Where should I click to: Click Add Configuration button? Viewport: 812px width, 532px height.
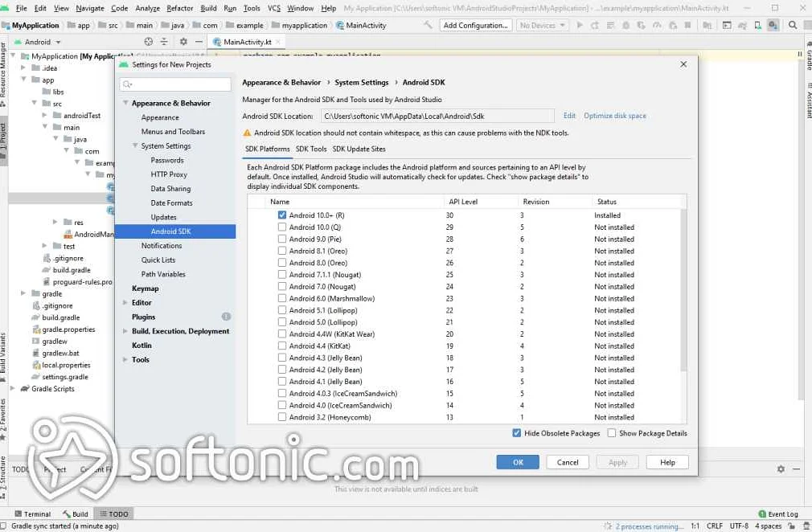coord(475,25)
